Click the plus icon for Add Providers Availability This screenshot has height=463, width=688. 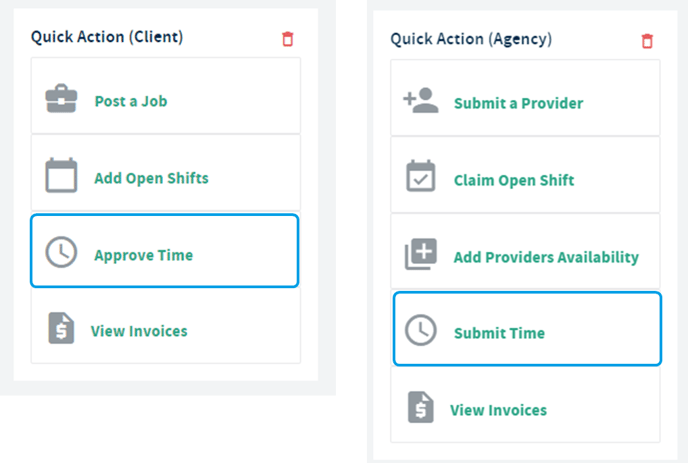[420, 256]
